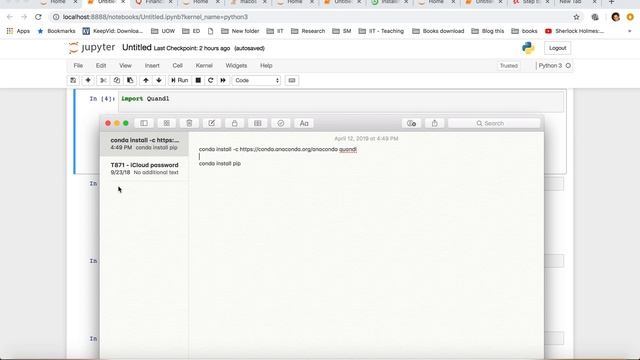Open the Chrome profile avatar

616,17
